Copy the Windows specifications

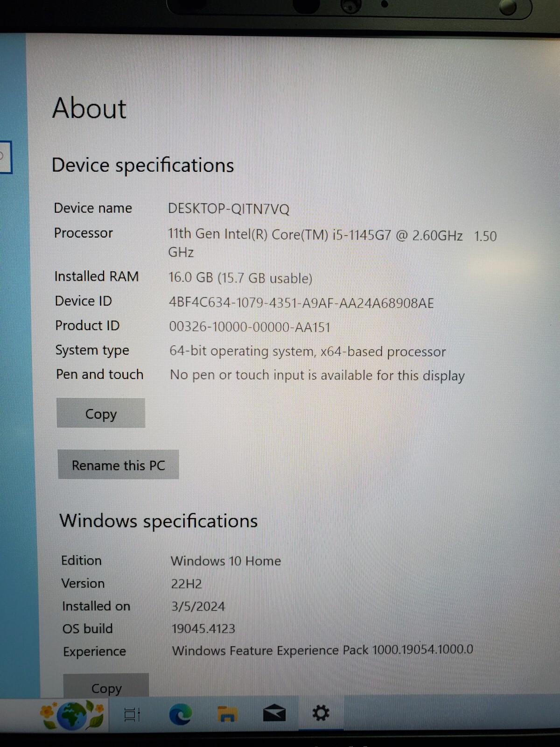[x=106, y=686]
